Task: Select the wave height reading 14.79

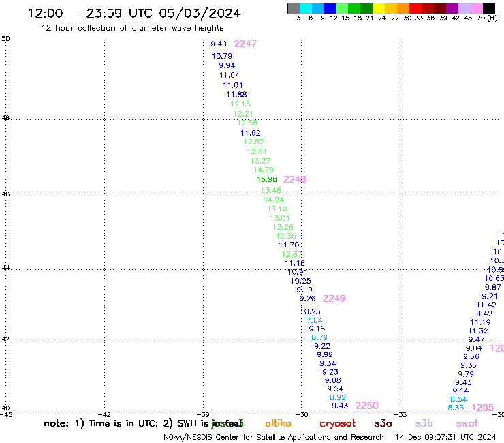Action: point(264,170)
